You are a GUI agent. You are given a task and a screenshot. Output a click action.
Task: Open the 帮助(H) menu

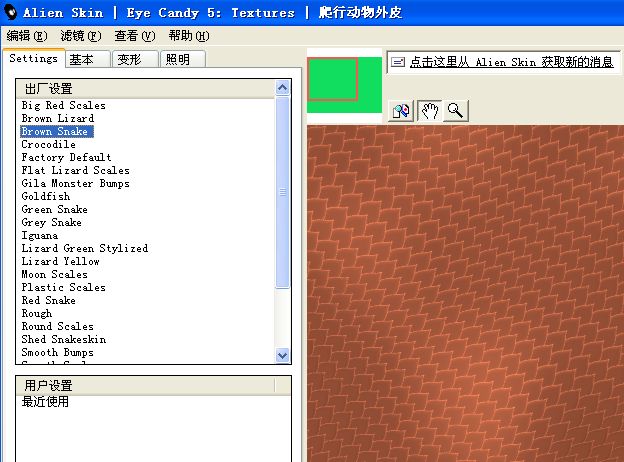(189, 36)
